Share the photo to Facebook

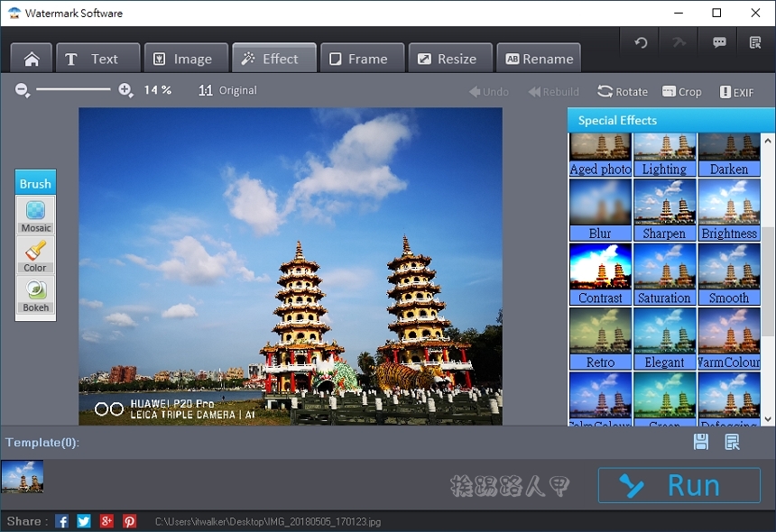click(x=61, y=520)
